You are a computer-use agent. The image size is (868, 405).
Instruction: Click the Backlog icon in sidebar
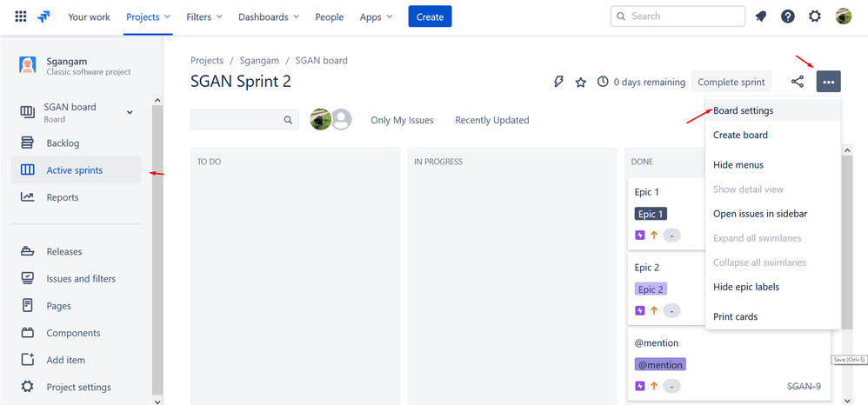pos(27,143)
